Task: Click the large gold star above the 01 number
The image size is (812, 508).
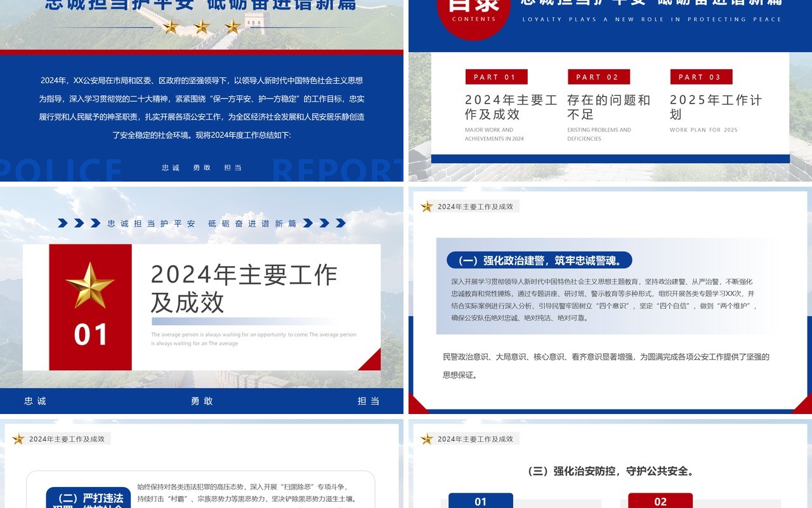Action: [90, 285]
